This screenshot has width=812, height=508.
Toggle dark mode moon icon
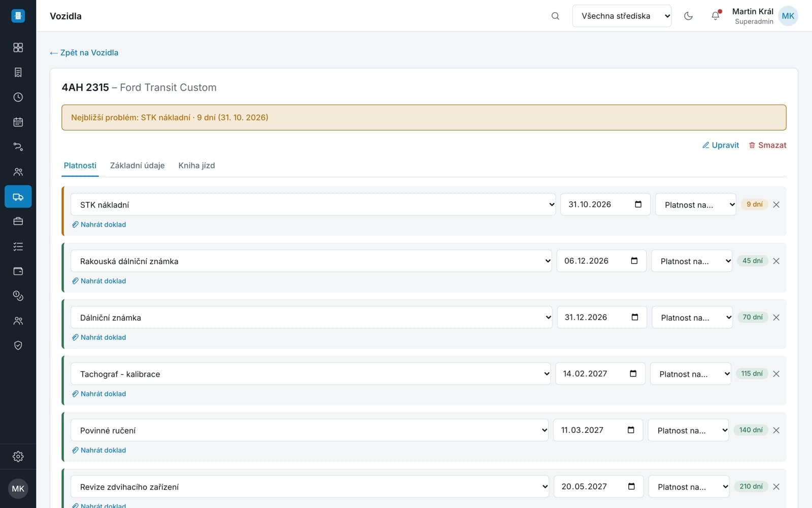688,16
